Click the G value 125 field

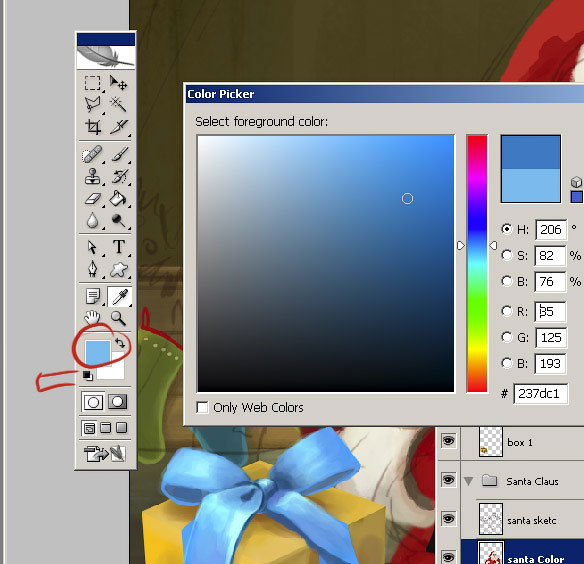point(551,338)
